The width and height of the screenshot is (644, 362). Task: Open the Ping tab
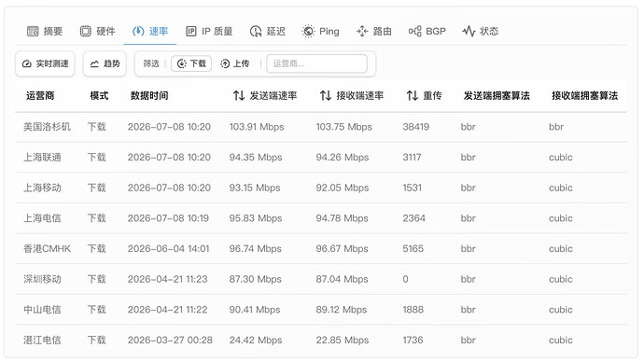[320, 31]
